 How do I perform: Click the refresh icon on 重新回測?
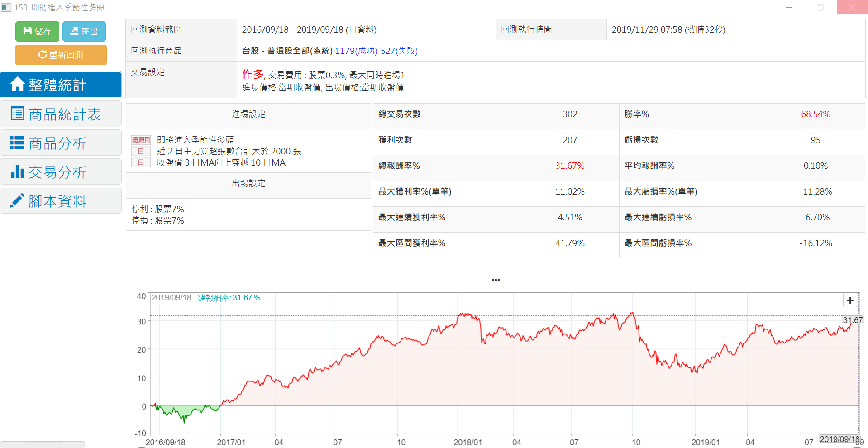pos(43,55)
